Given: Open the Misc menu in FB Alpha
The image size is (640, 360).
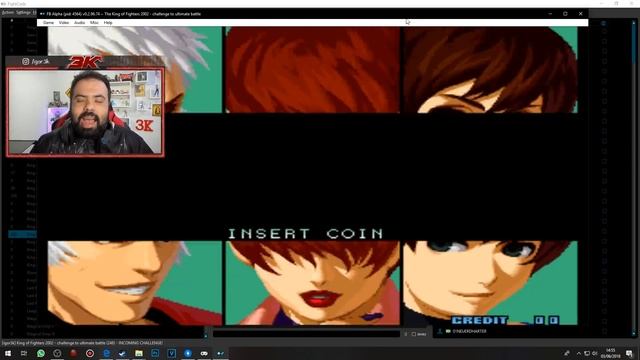Looking at the screenshot, I should coord(94,23).
